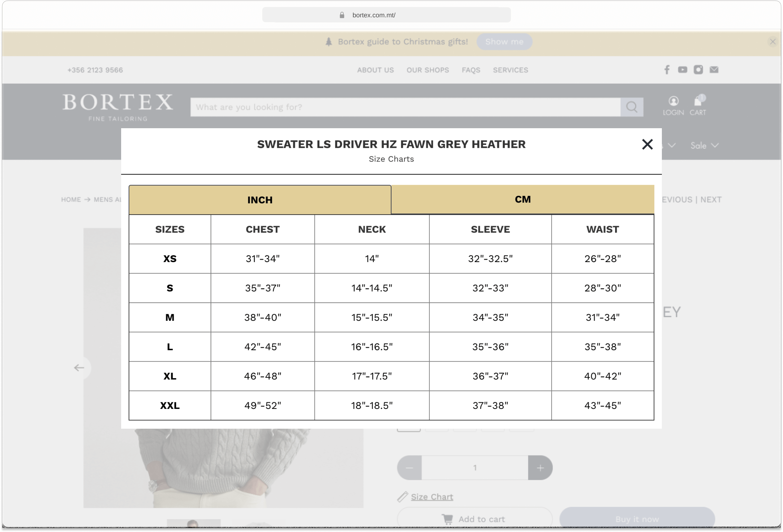Click the lock icon in address bar
The height and width of the screenshot is (532, 783).
click(342, 15)
